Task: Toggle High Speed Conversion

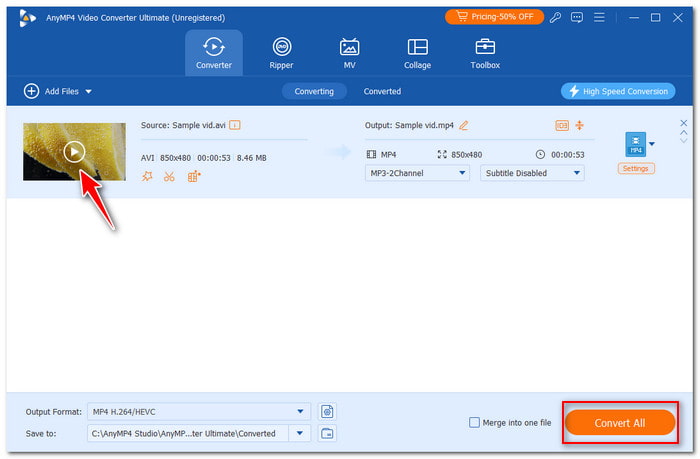Action: (x=618, y=91)
